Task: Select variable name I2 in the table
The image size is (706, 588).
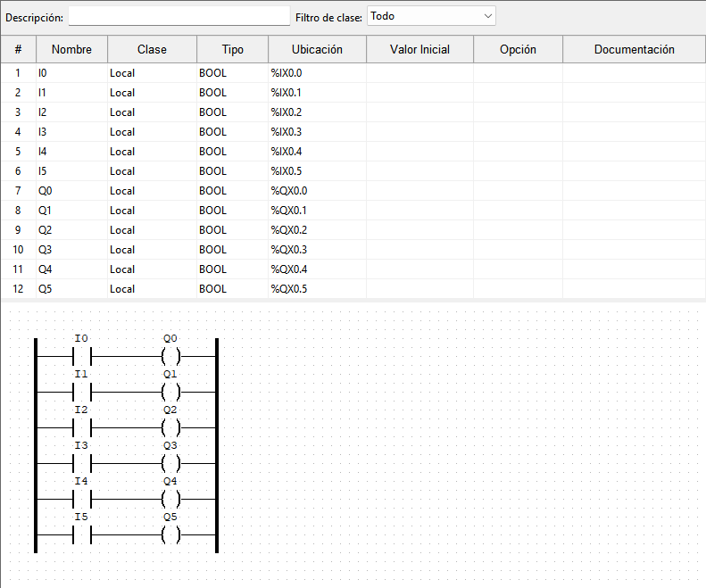Action: click(x=71, y=112)
